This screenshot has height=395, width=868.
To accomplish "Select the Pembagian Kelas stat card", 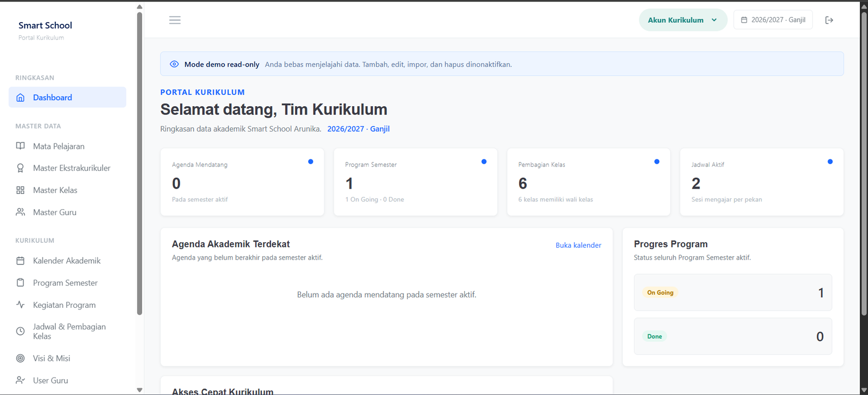I will (589, 182).
